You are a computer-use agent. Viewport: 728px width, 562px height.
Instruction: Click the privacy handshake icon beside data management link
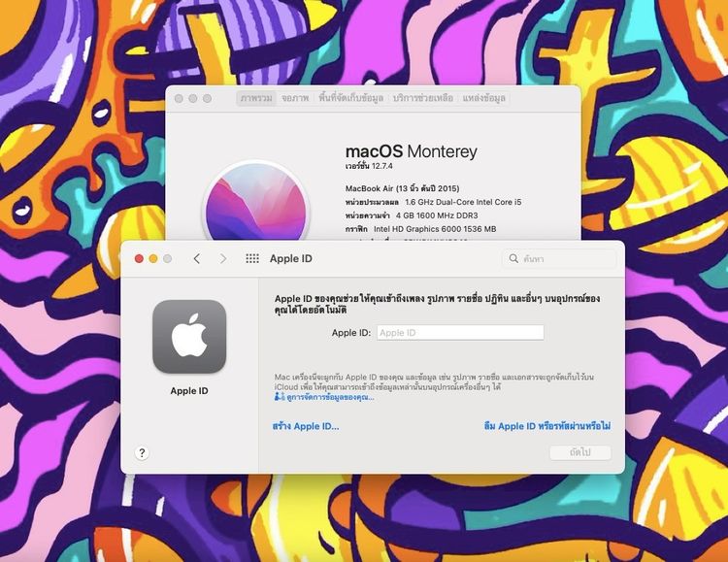coord(279,397)
